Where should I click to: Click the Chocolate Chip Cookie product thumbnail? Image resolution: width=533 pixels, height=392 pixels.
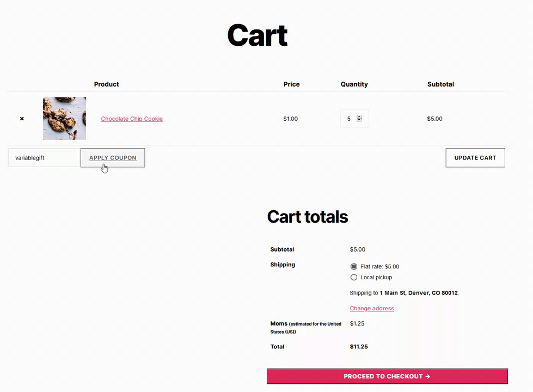[64, 119]
